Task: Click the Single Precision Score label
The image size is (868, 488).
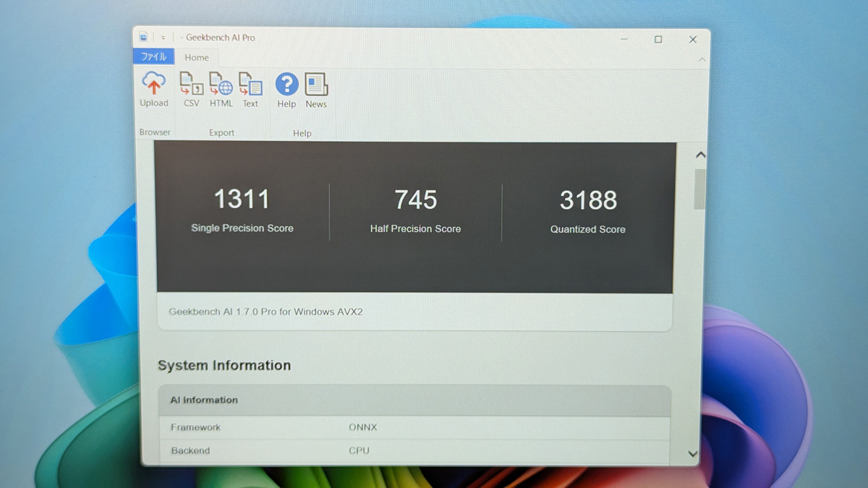Action: click(x=242, y=228)
